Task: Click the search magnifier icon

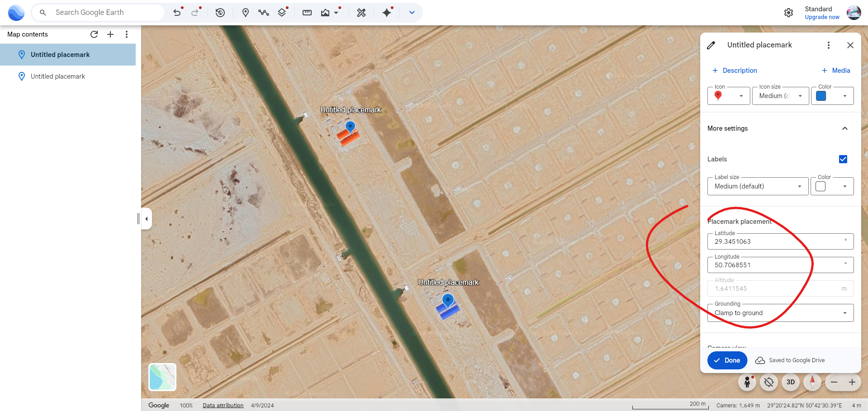Action: [x=43, y=13]
